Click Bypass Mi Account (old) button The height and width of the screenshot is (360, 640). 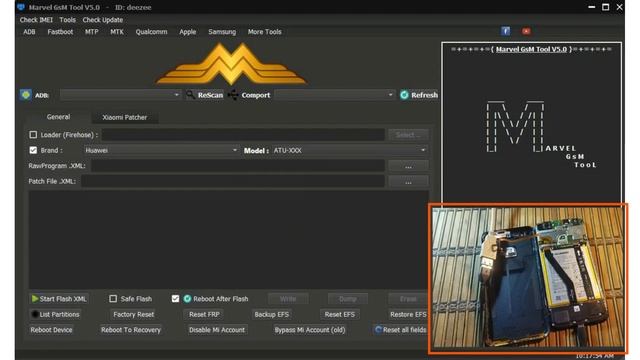[x=310, y=330]
